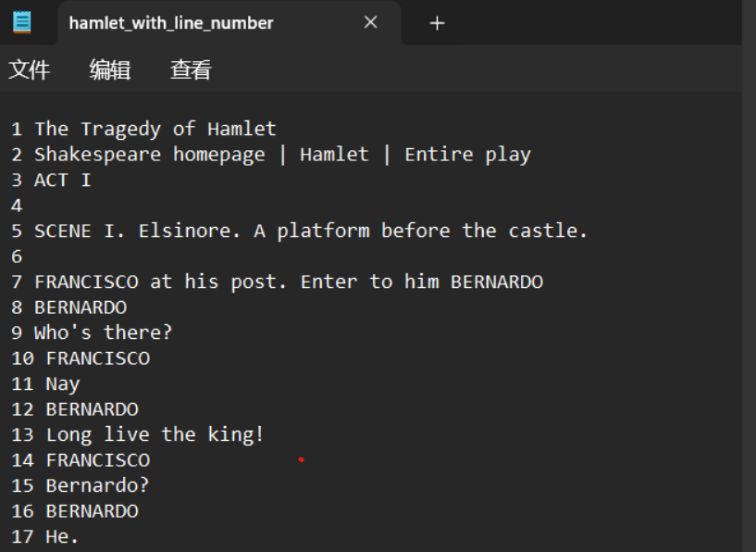Click the Notepad app icon

click(21, 22)
